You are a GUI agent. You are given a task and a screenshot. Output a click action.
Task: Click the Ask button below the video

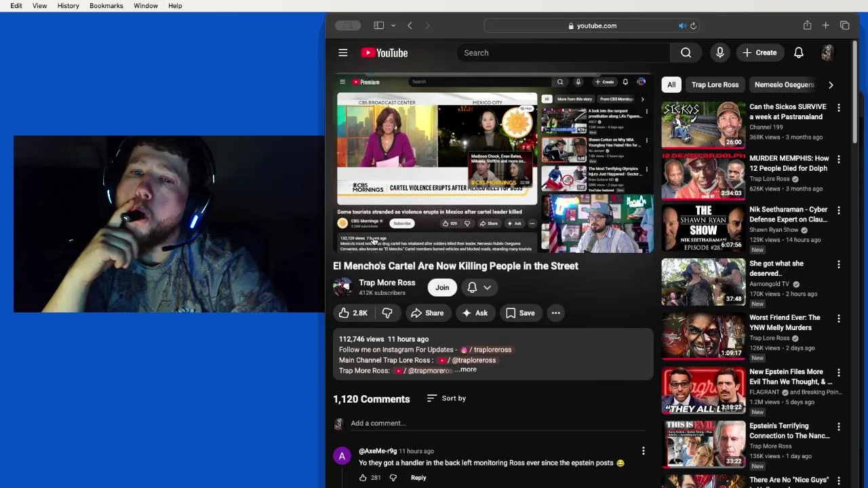475,313
